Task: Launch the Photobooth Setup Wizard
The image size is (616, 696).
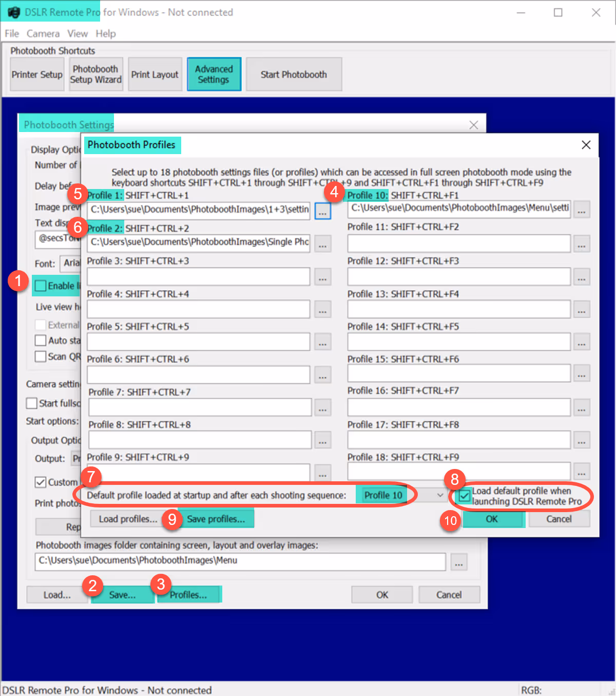Action: click(96, 74)
